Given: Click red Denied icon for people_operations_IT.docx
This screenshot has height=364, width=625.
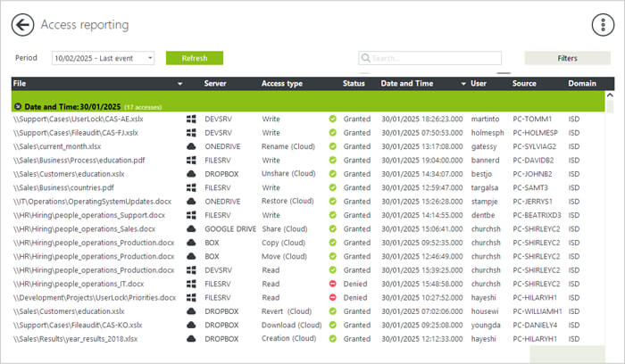Looking at the screenshot, I should pyautogui.click(x=332, y=284).
